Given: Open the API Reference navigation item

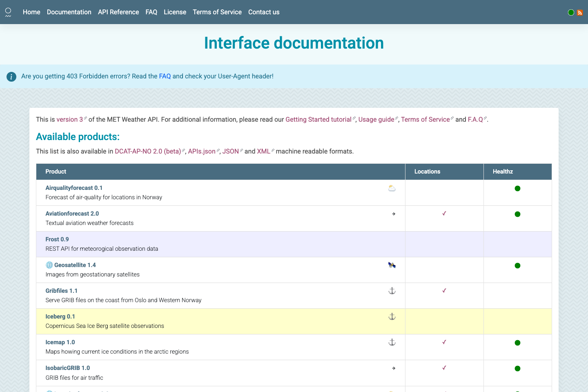Looking at the screenshot, I should coord(118,12).
